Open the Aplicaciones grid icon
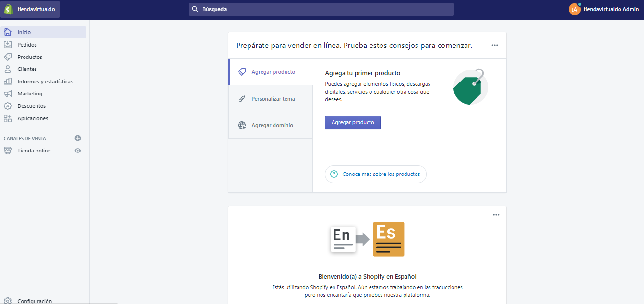The width and height of the screenshot is (644, 304). [x=8, y=118]
